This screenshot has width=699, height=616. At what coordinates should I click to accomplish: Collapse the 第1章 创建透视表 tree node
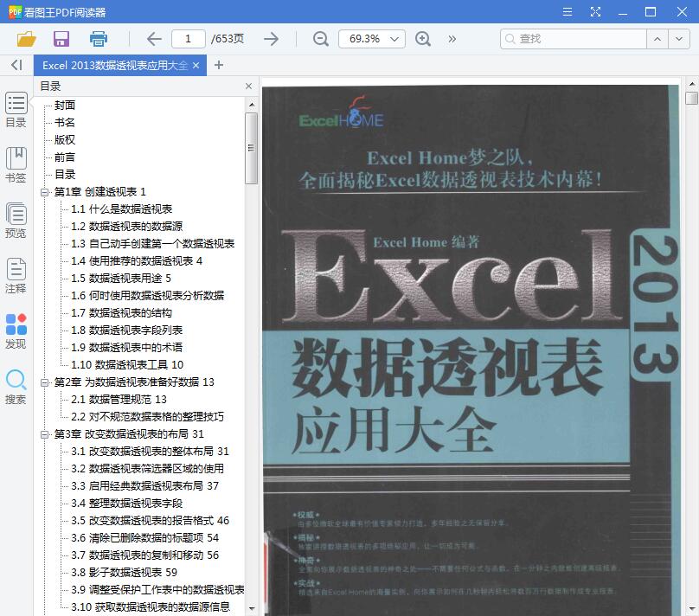pos(44,192)
